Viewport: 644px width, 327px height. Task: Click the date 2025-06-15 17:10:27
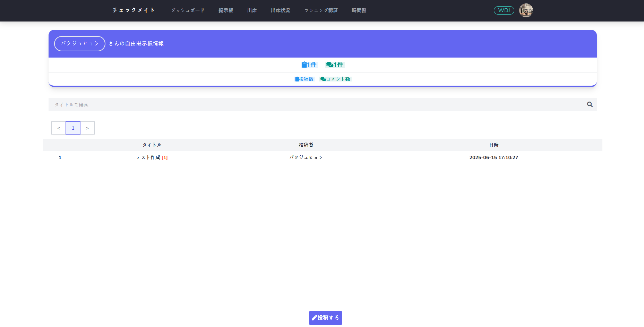493,157
